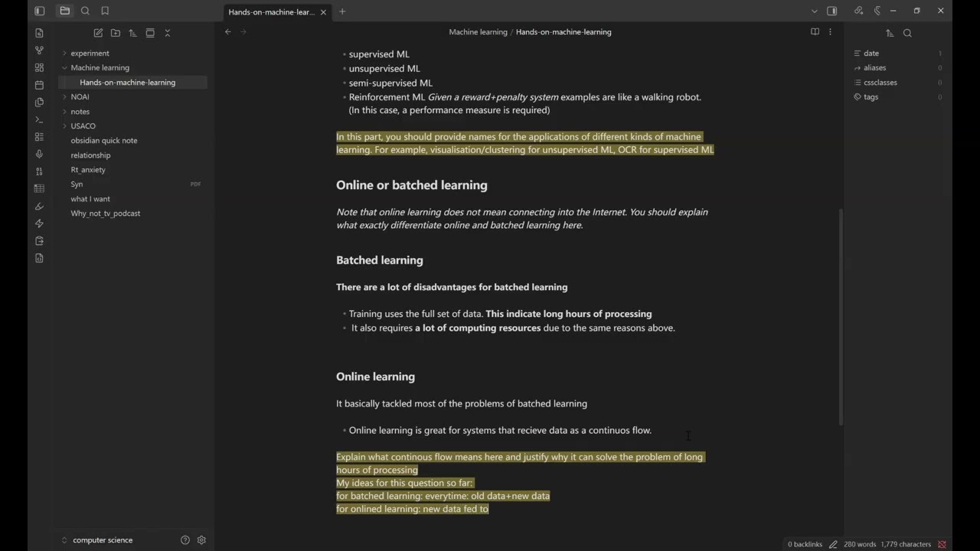
Task: Open the canvas icon in the ribbon
Action: [40, 67]
